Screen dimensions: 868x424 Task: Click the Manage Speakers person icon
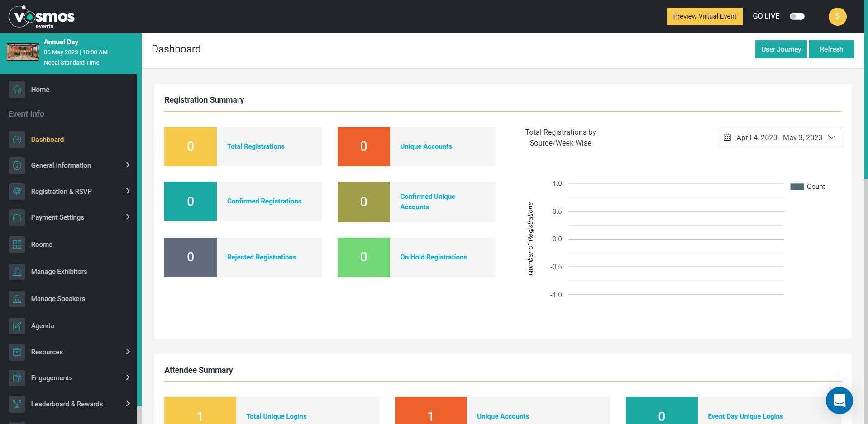(x=17, y=299)
